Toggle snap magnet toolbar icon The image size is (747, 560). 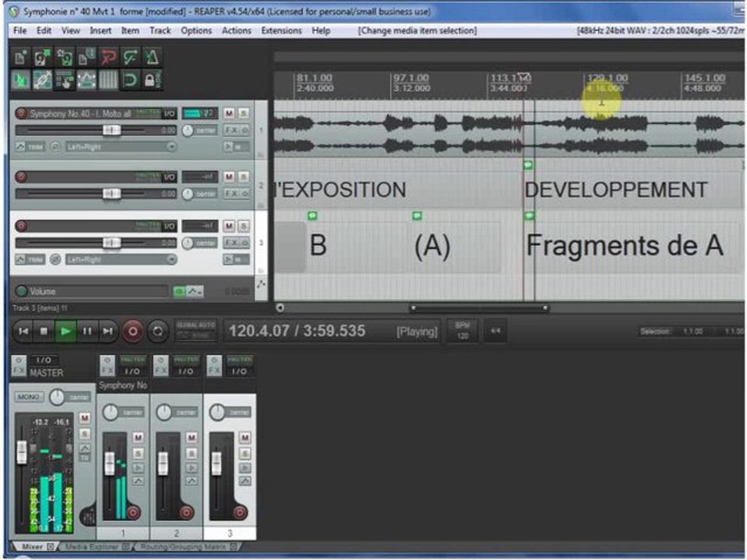130,80
